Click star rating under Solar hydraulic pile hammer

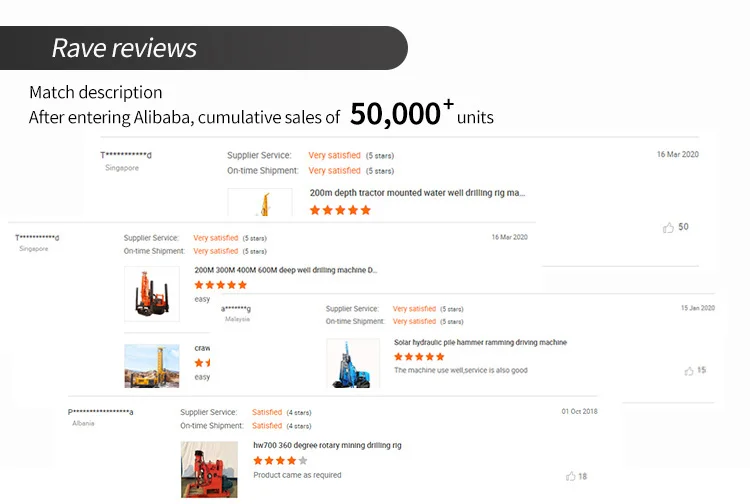coord(419,357)
